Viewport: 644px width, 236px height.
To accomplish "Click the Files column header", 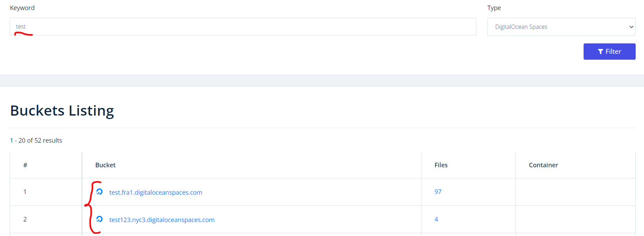I will click(441, 165).
